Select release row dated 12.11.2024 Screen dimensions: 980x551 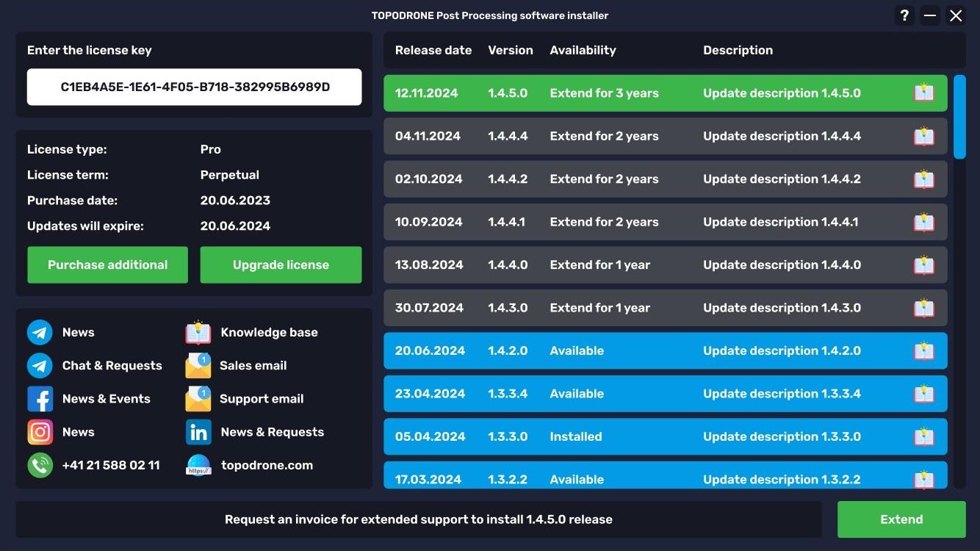pos(666,93)
